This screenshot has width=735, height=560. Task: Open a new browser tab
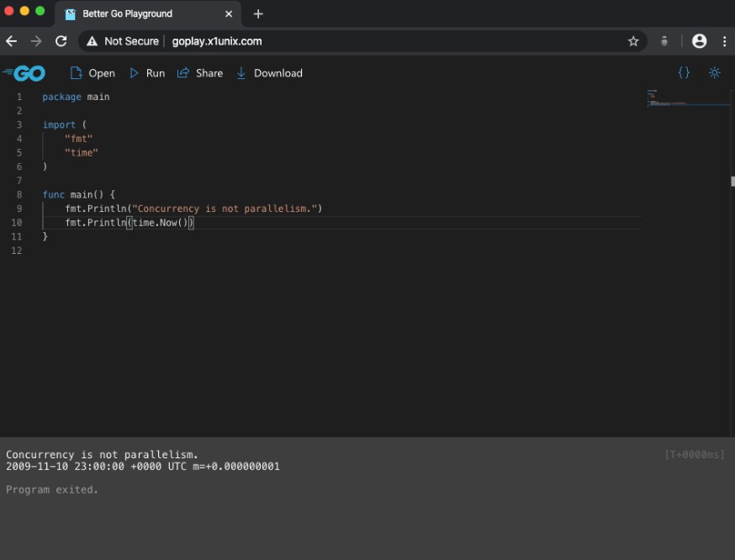click(x=258, y=14)
